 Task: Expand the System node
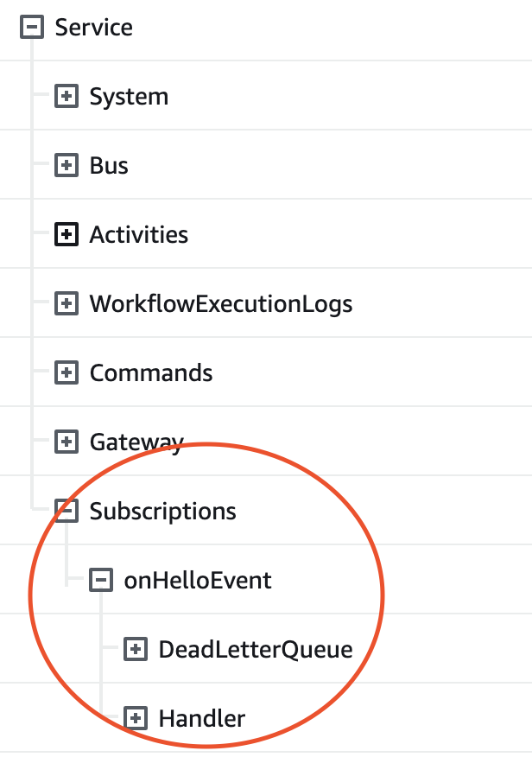(66, 96)
